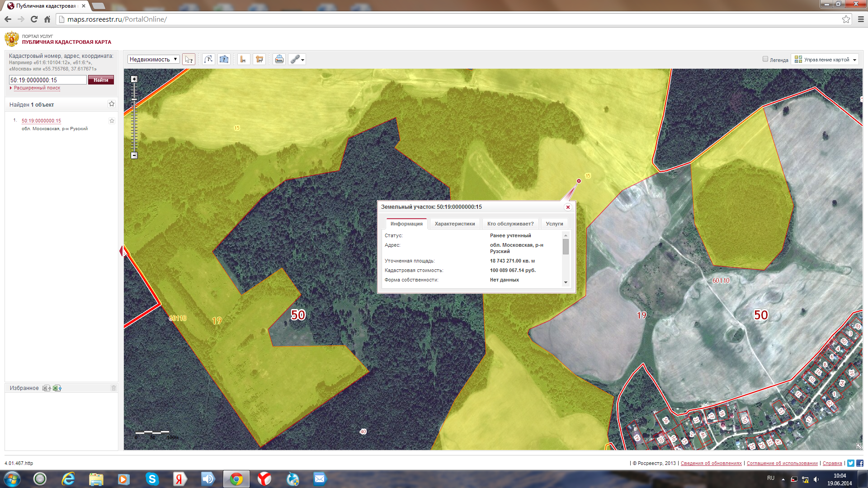
Task: Import favorites from Excel file icon
Action: click(57, 388)
